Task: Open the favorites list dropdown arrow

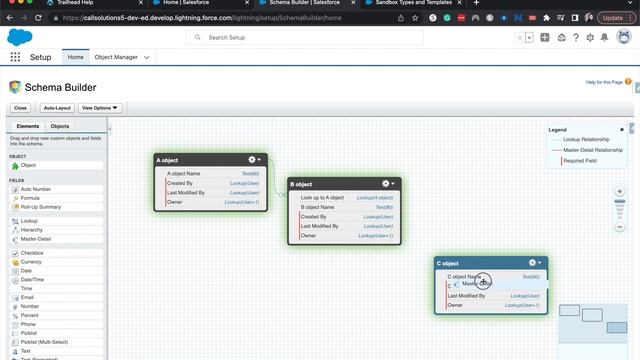Action: pyautogui.click(x=529, y=38)
